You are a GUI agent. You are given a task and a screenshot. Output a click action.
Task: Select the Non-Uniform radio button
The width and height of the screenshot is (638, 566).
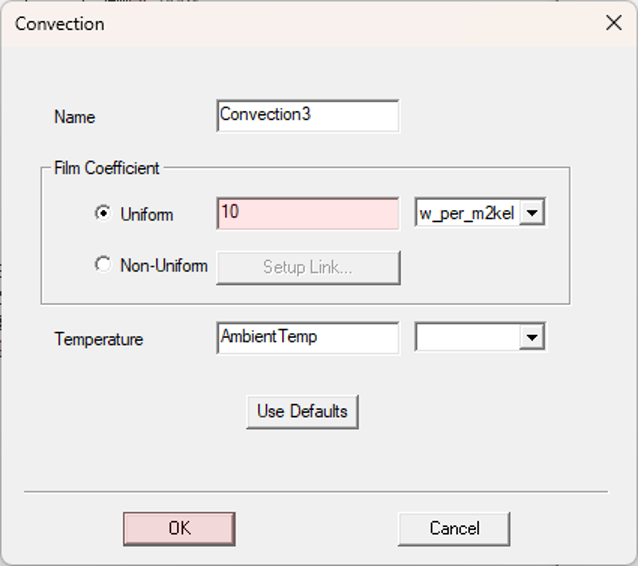(x=103, y=265)
